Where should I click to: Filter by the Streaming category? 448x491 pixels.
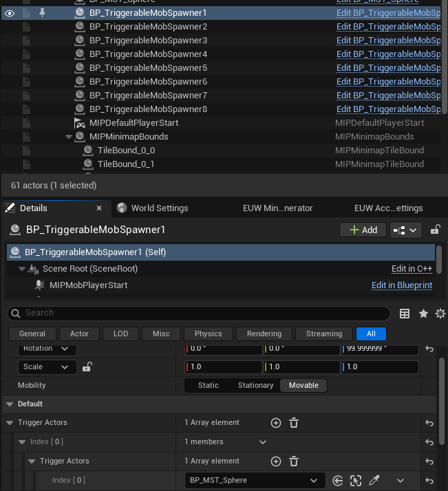tap(324, 334)
